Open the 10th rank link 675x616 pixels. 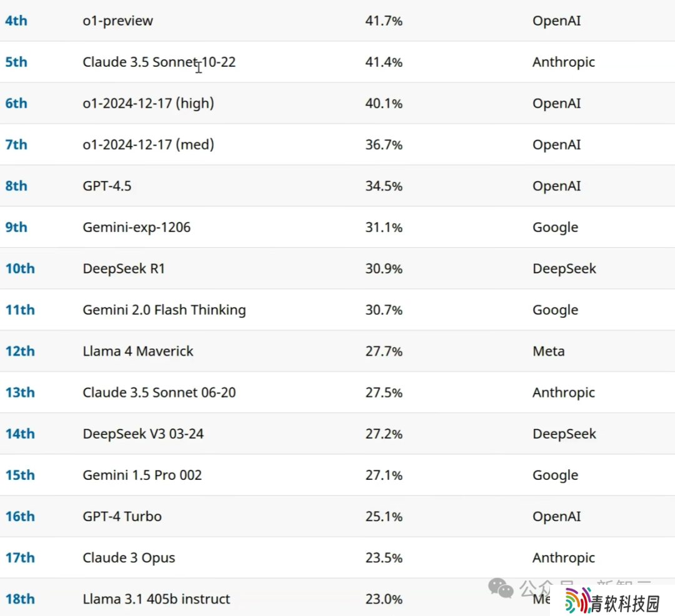20,269
